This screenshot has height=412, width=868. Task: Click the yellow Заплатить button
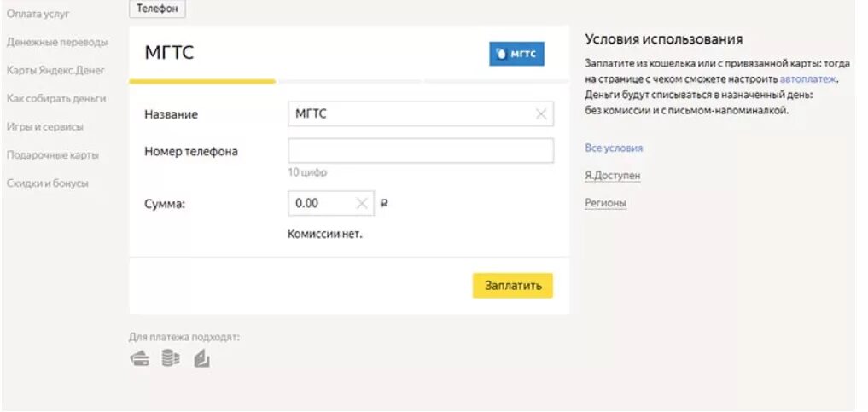[513, 286]
